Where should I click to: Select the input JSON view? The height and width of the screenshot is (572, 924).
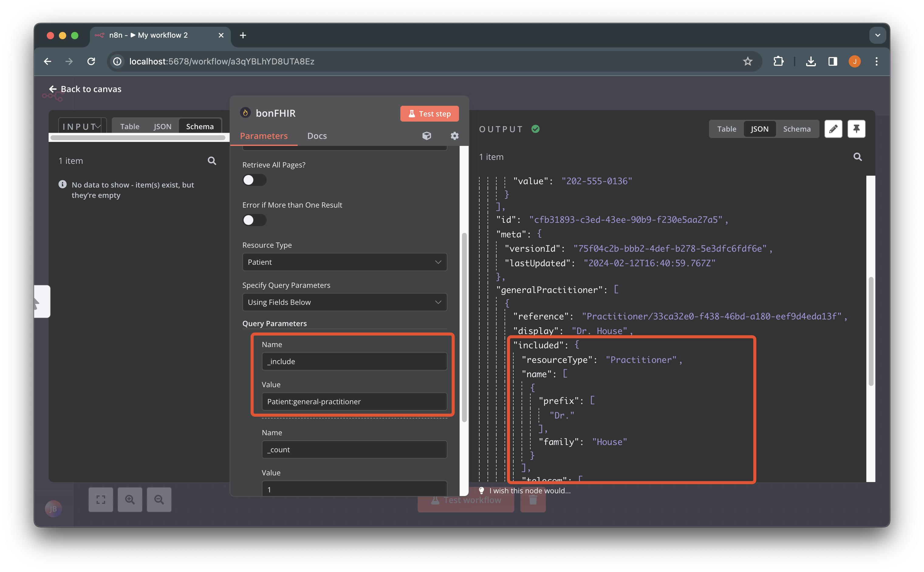click(162, 126)
